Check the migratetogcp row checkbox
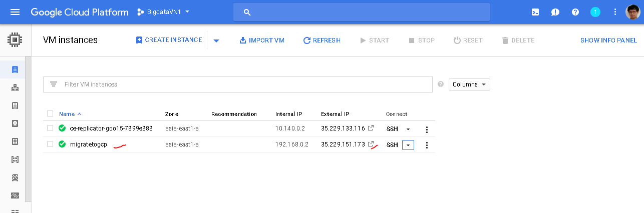644x213 pixels. pyautogui.click(x=50, y=144)
